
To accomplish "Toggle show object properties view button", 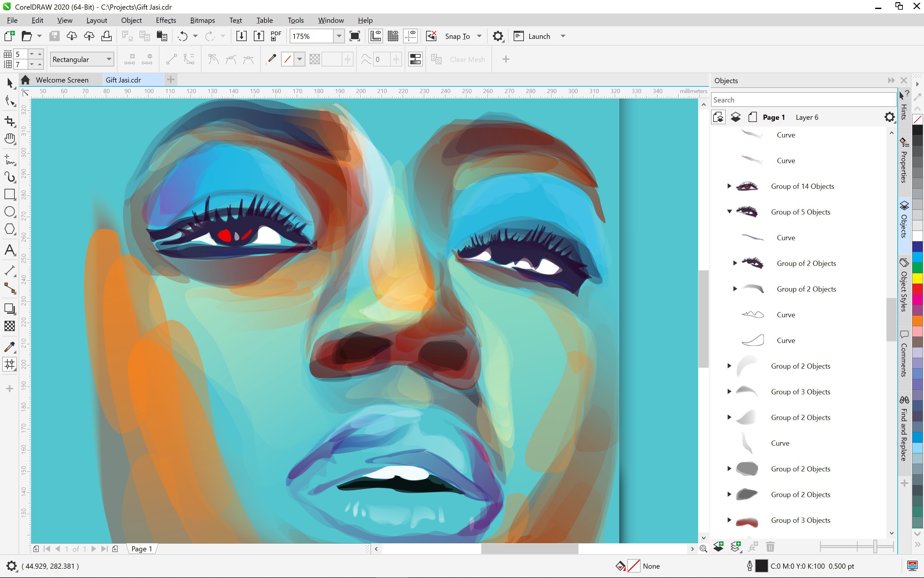I will [718, 117].
